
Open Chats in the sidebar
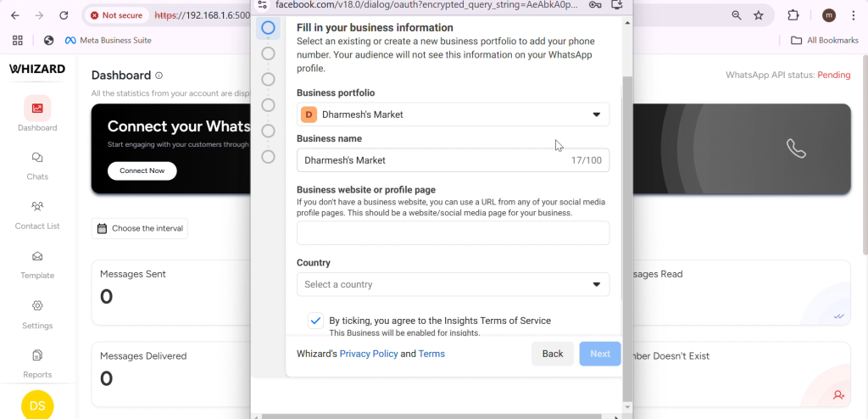coord(37,166)
